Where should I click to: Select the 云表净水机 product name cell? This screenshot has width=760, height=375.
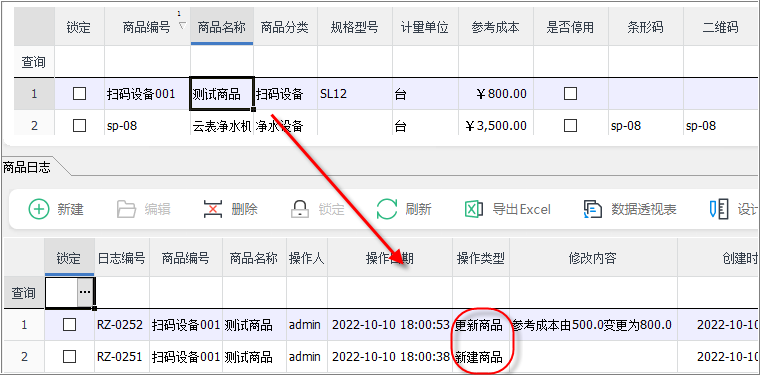click(222, 126)
